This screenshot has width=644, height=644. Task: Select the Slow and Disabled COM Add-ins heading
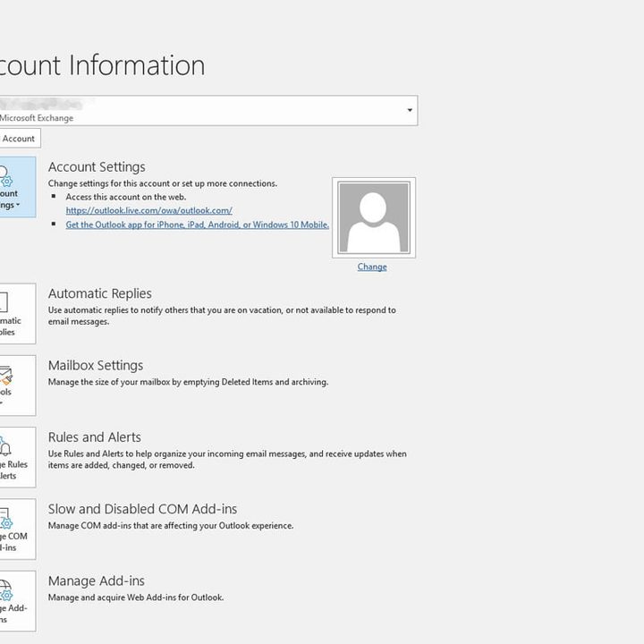coord(142,509)
